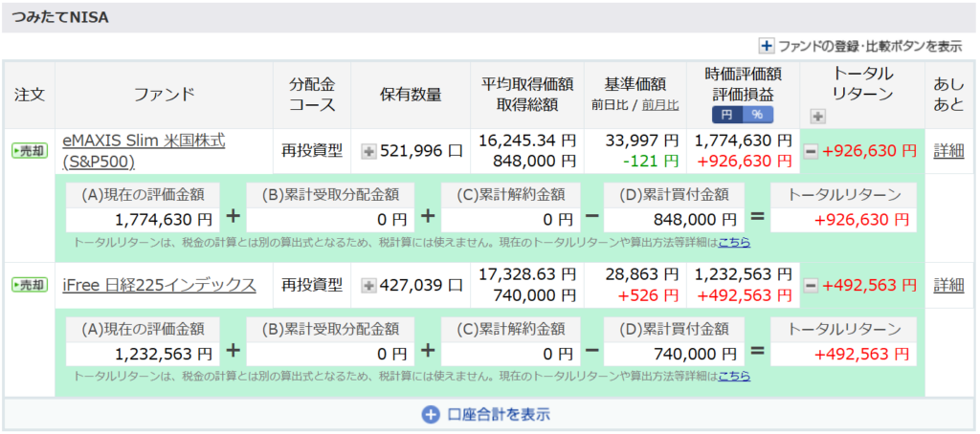Click こちら link in eMAXIS total return note
Screen dimensions: 980x434
coord(734,242)
